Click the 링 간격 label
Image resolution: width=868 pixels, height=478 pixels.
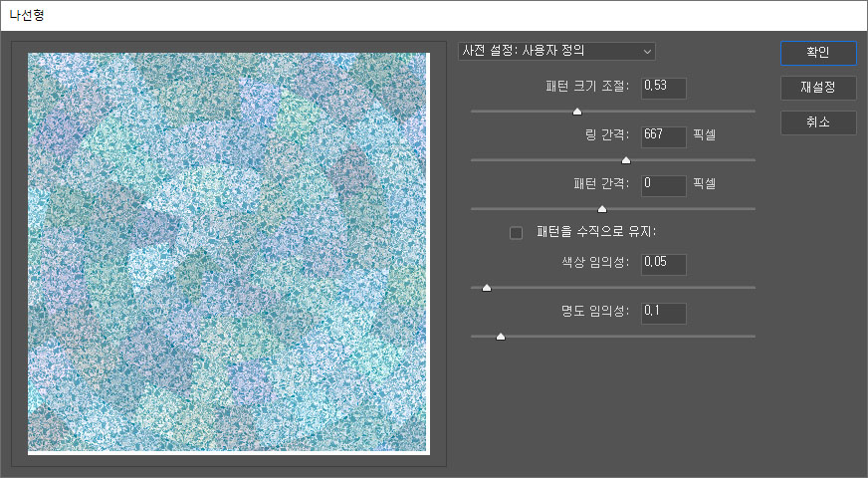pos(607,135)
